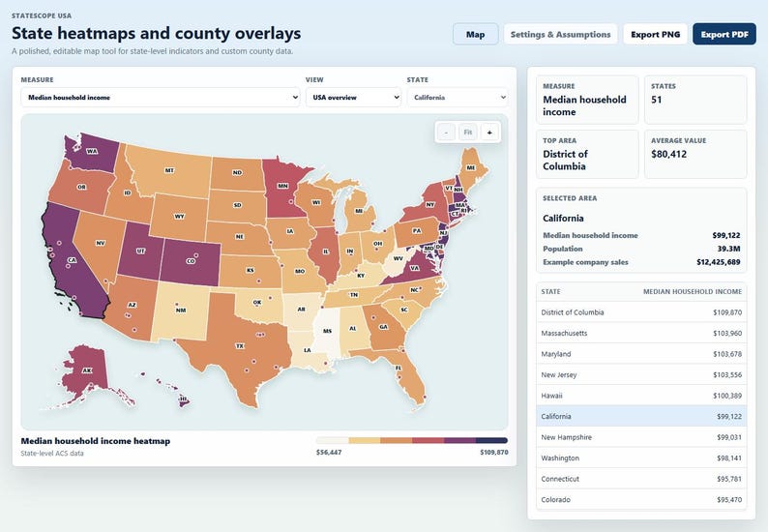
Task: Click the Top Area District of Columbia card
Action: [587, 154]
